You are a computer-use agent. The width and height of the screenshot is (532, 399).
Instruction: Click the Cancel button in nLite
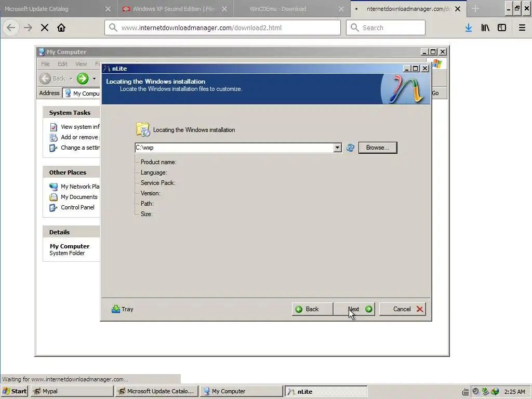point(403,309)
